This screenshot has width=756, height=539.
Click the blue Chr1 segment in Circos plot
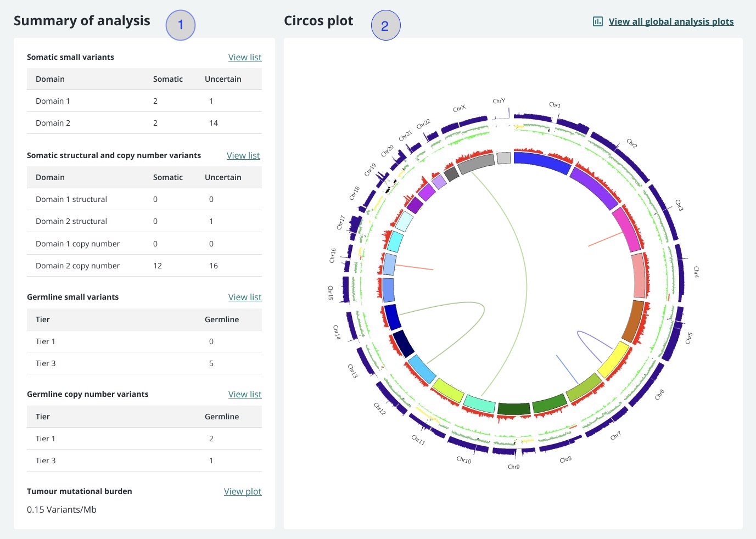[x=541, y=162]
